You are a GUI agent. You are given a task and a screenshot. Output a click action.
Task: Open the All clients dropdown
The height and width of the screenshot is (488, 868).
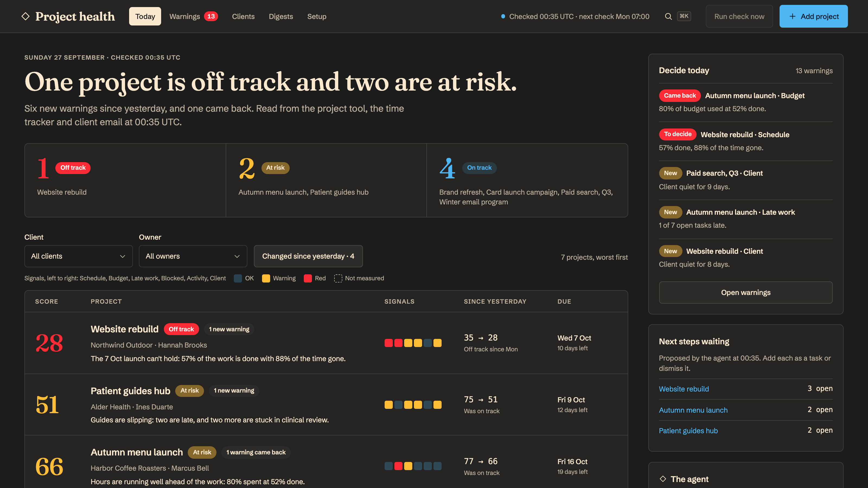pos(78,256)
